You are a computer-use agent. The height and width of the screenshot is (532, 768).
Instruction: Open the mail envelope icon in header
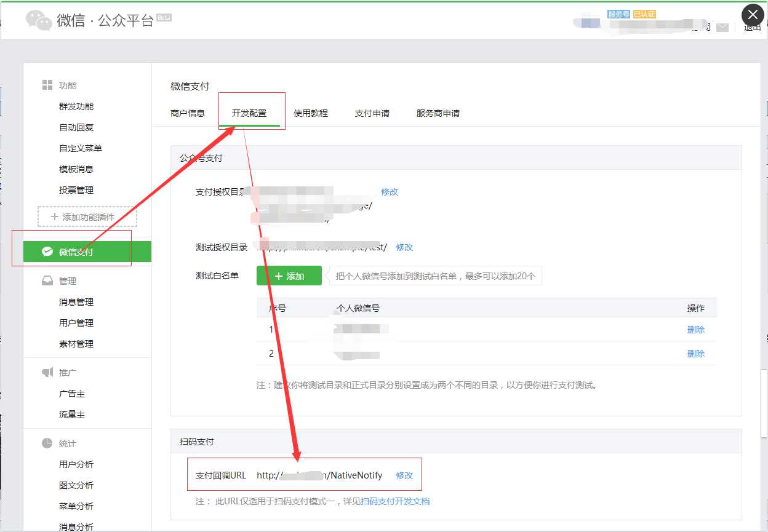coord(722,27)
